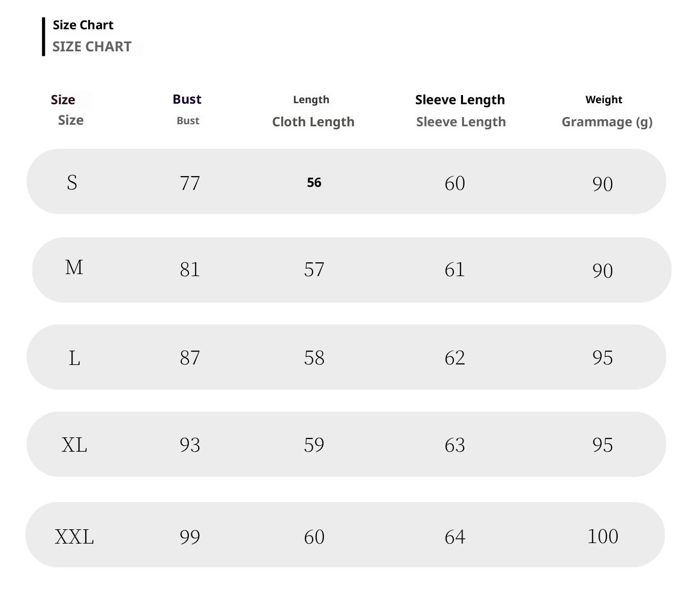Click the bust value 77 for size S

[190, 183]
